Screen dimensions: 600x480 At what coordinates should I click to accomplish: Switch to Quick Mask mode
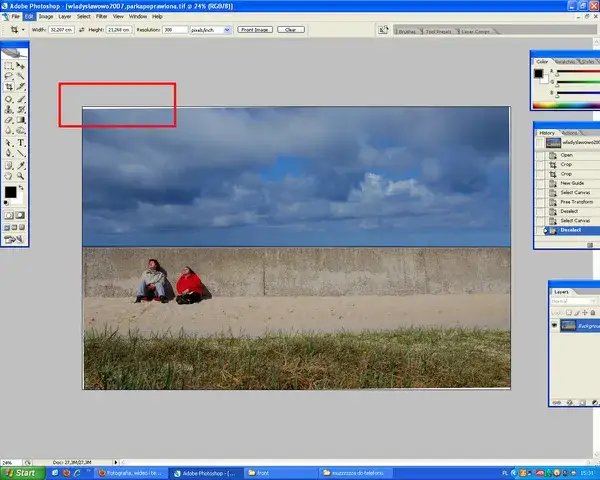[20, 215]
